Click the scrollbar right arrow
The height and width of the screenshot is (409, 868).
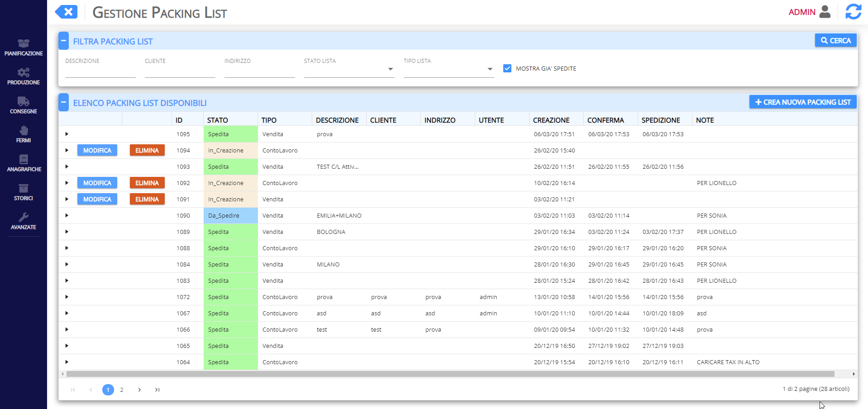[x=854, y=374]
